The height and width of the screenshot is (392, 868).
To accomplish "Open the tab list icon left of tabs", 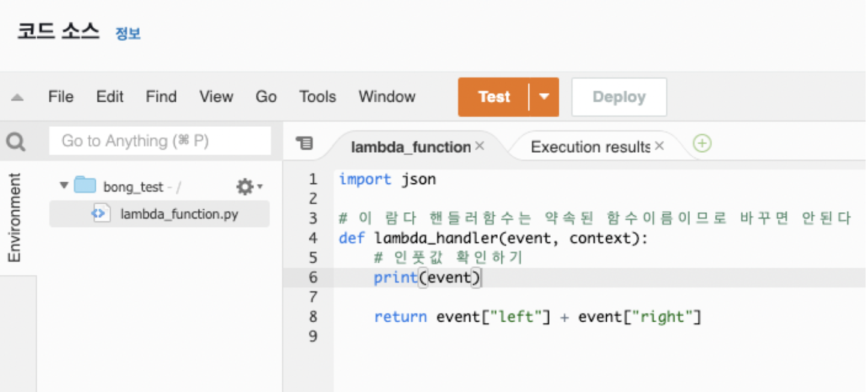I will (x=305, y=142).
